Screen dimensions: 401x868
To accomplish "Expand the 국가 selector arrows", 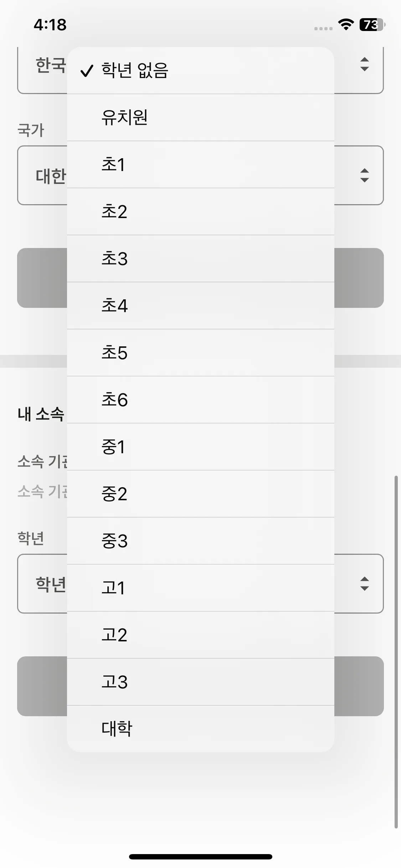I will (364, 175).
